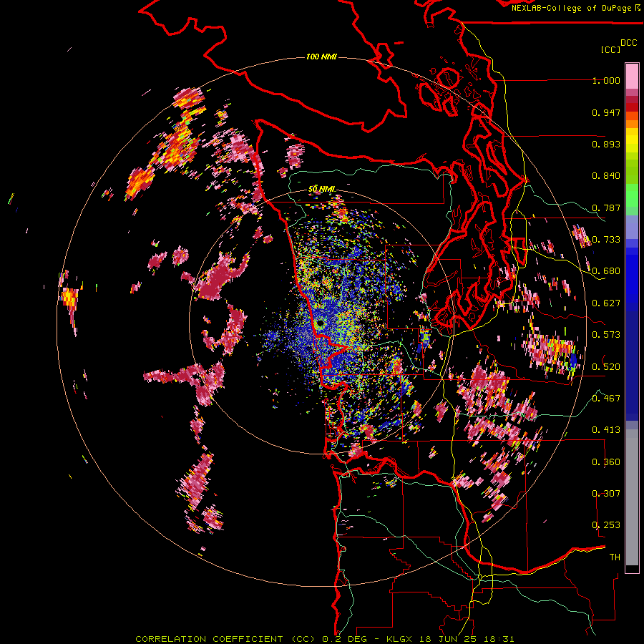The height and width of the screenshot is (644, 644).
Task: Click the 0.467 legend value
Action: tap(606, 399)
